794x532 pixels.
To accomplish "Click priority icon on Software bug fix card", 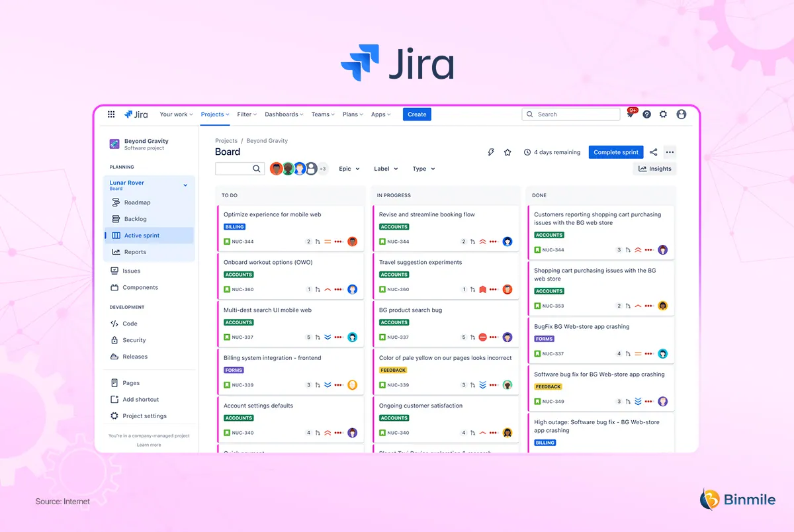I will 638,401.
